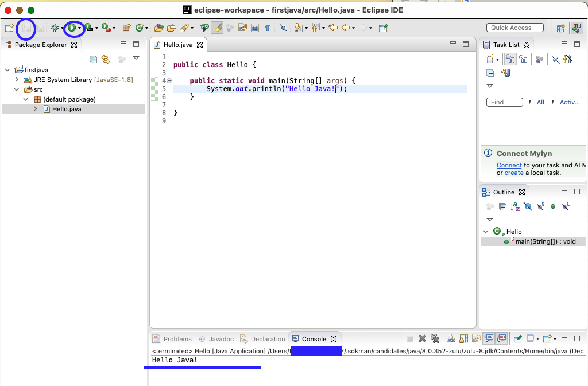Clear Console output icon

[x=451, y=338]
